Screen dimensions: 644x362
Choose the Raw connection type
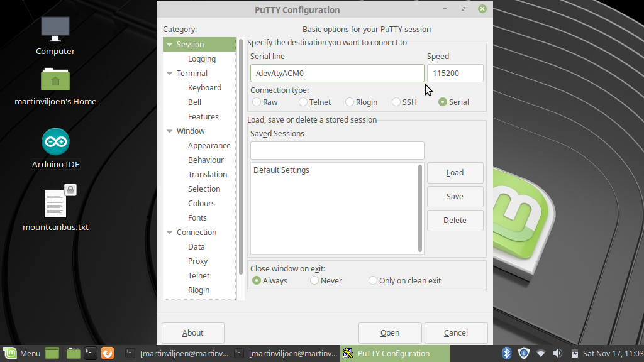[x=257, y=101]
